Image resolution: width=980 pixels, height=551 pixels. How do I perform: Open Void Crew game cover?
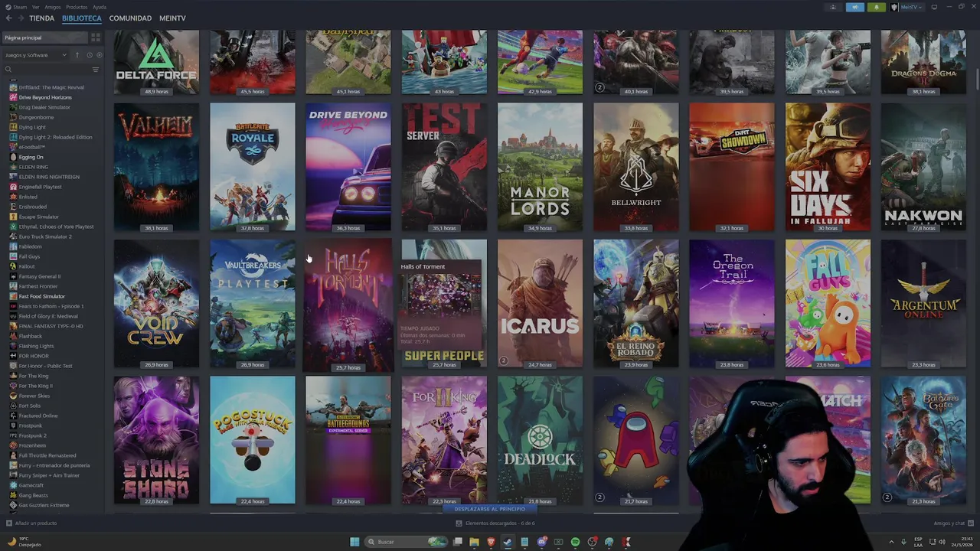pos(156,304)
